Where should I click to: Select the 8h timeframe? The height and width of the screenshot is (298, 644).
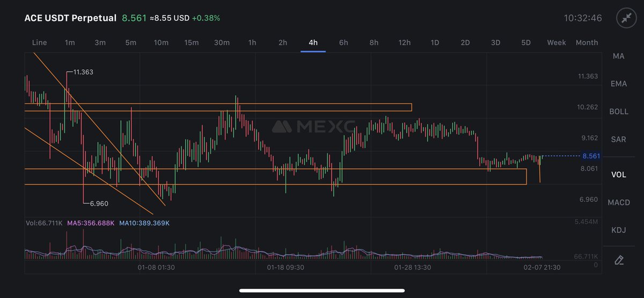tap(374, 42)
